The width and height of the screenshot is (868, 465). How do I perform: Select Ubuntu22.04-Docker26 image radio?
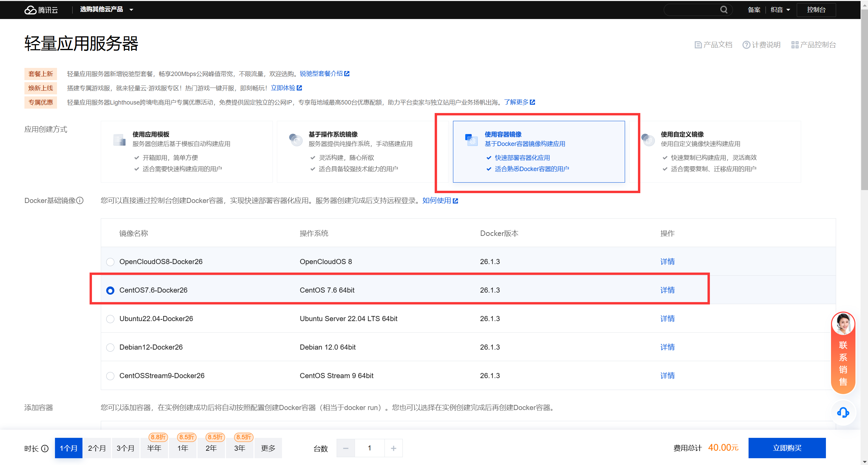tap(110, 319)
